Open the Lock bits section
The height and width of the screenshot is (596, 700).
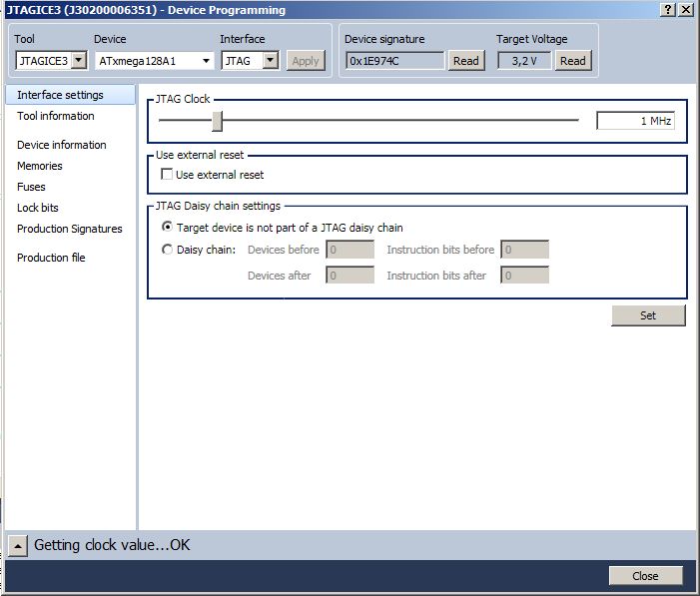(38, 208)
